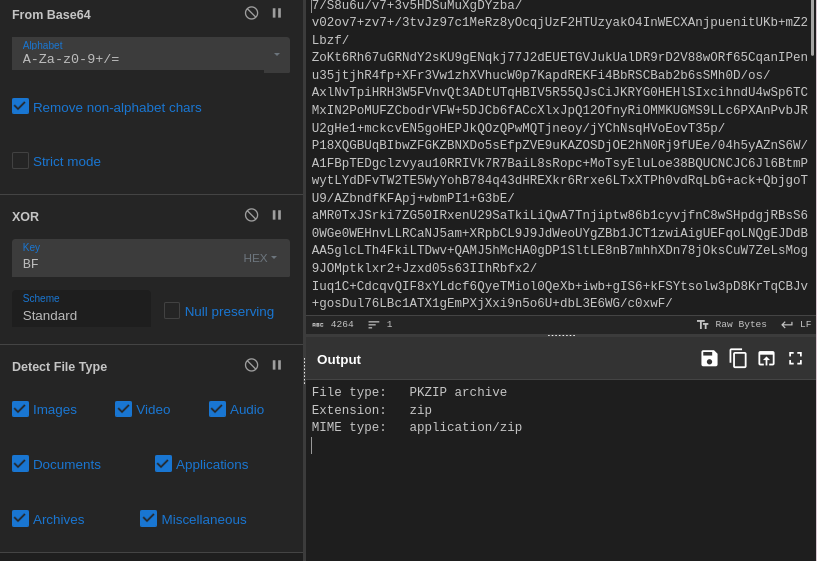The height and width of the screenshot is (561, 817).
Task: Copy raw output to clipboard
Action: (x=738, y=358)
